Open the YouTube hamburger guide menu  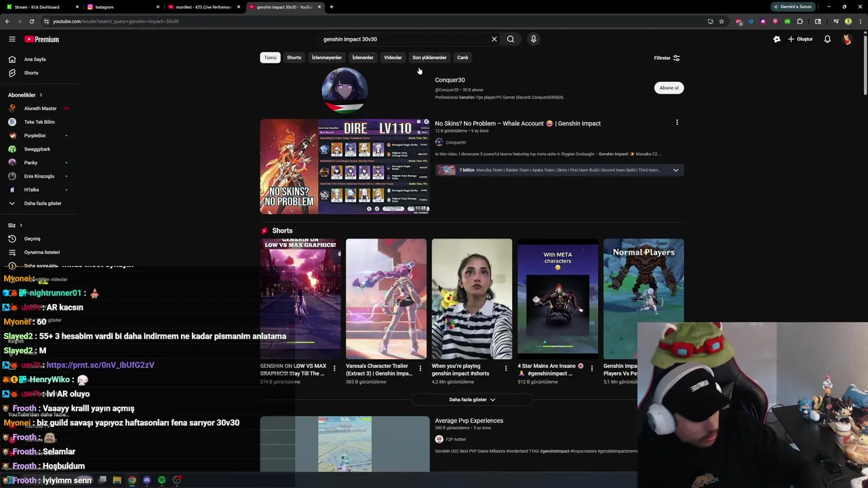(12, 39)
